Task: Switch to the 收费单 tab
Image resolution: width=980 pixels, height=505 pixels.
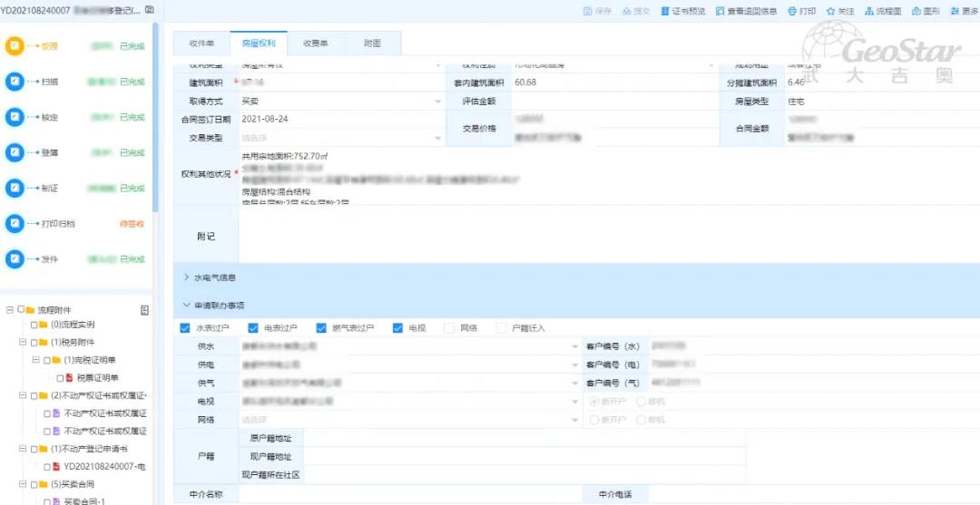Action: tap(315, 44)
